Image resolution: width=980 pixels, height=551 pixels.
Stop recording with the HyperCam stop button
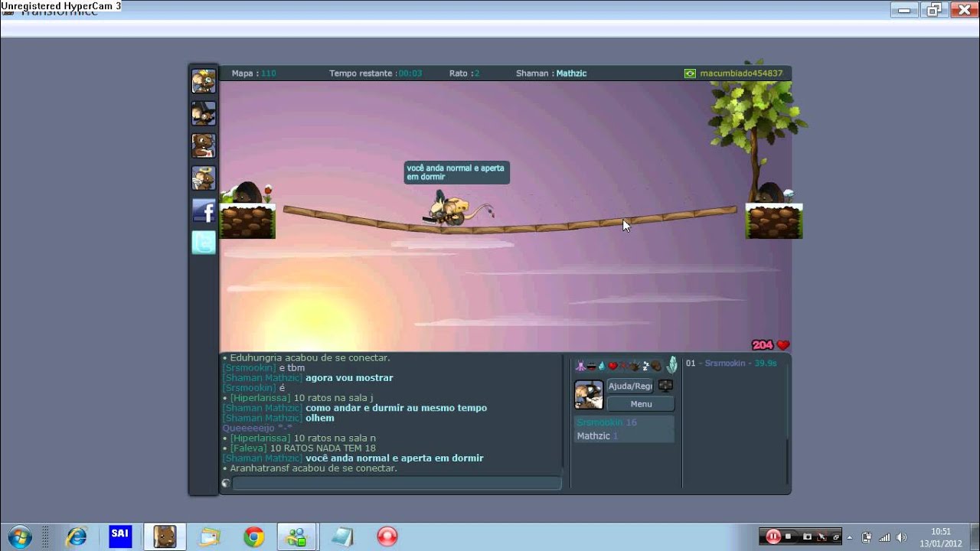pyautogui.click(x=788, y=536)
